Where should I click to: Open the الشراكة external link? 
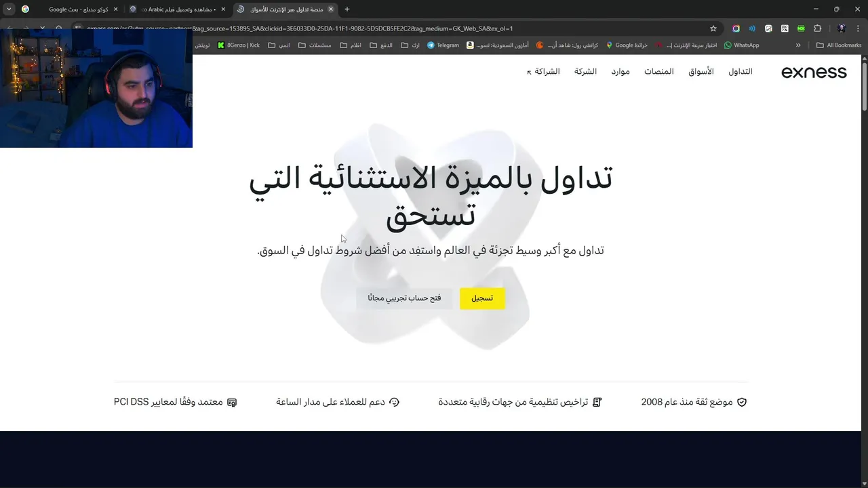(543, 72)
